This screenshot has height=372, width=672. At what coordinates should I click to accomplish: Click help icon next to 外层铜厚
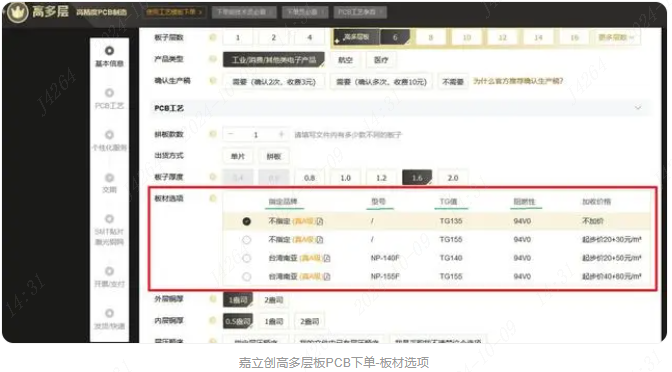click(213, 299)
